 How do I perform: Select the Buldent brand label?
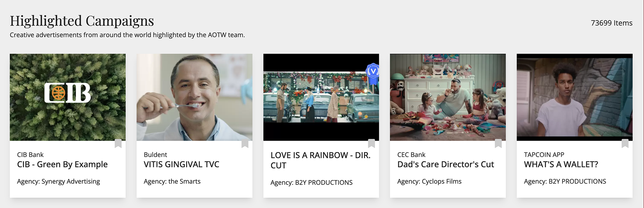[x=155, y=155]
